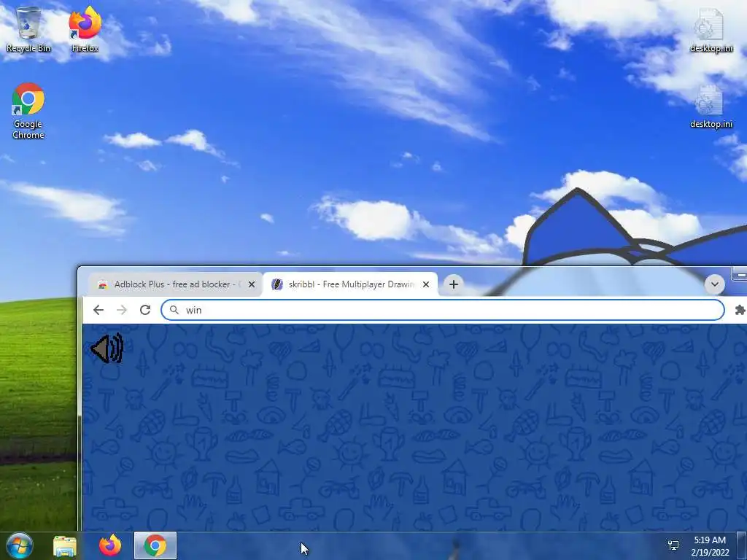Open Windows Explorer from the taskbar

click(64, 546)
